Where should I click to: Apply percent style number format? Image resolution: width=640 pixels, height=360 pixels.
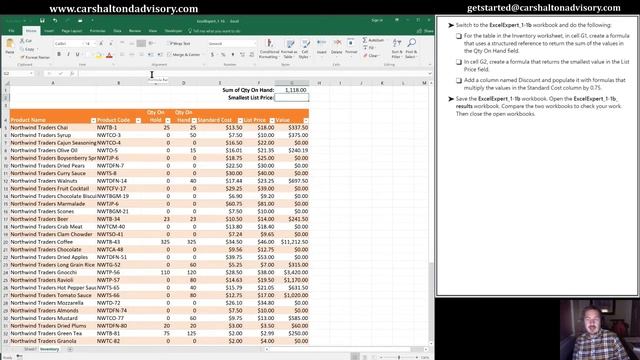(x=223, y=54)
